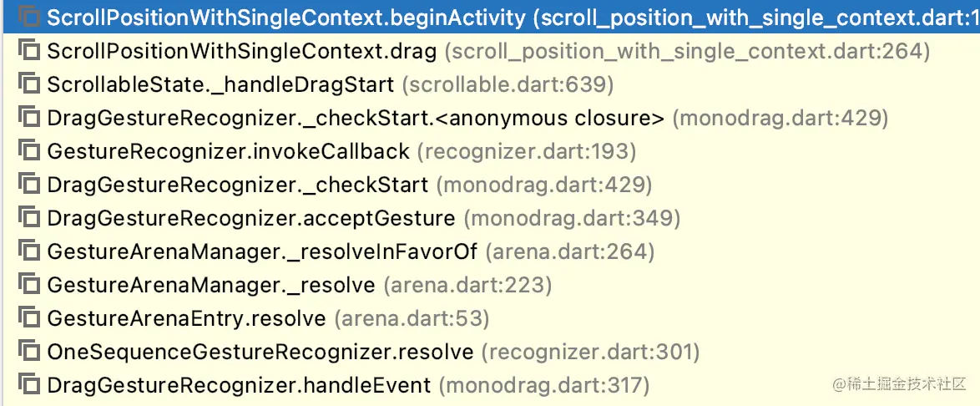Image resolution: width=980 pixels, height=406 pixels.
Task: Click the frame icon beside OneSequenceGestureRecognizer.resolve
Action: point(29,352)
